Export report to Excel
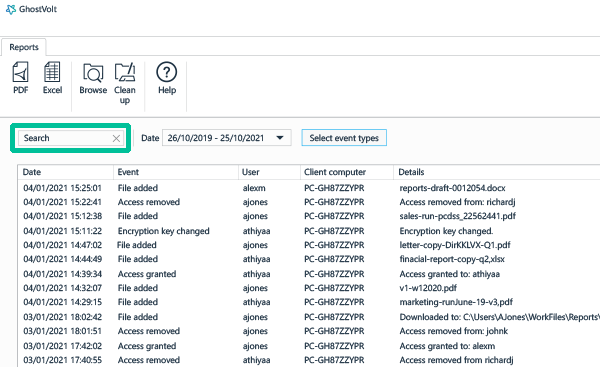The width and height of the screenshot is (600, 367). (x=52, y=78)
